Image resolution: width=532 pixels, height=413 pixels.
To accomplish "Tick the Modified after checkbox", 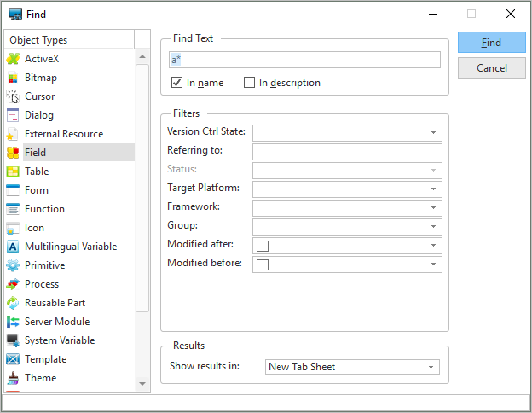I will click(x=263, y=246).
